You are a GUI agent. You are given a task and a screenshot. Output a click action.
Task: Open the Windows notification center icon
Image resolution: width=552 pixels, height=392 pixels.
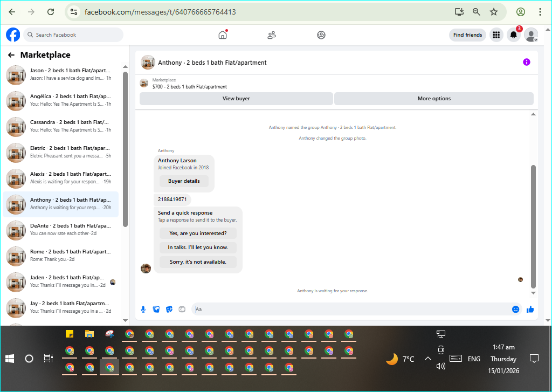[x=534, y=359]
